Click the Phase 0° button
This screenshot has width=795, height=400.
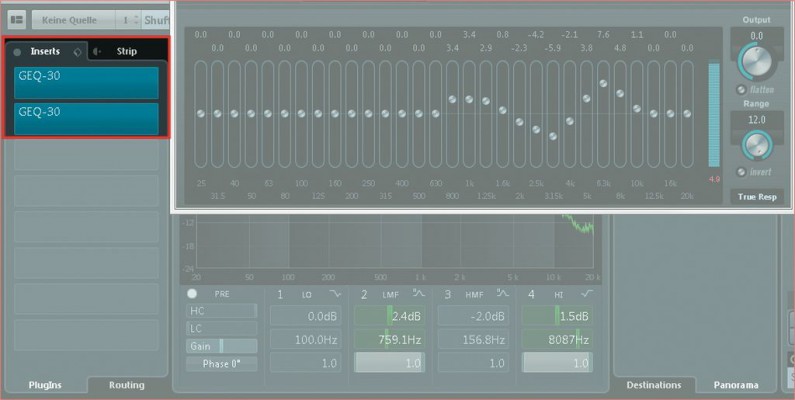(222, 363)
